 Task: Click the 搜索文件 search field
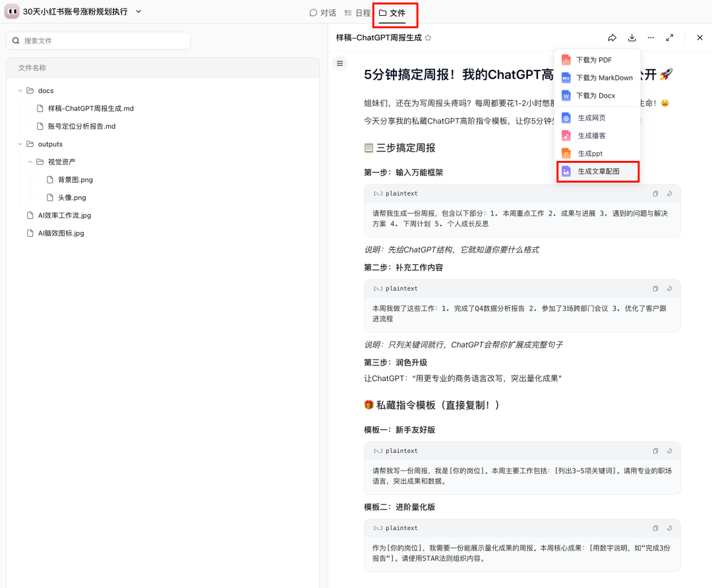tap(99, 41)
